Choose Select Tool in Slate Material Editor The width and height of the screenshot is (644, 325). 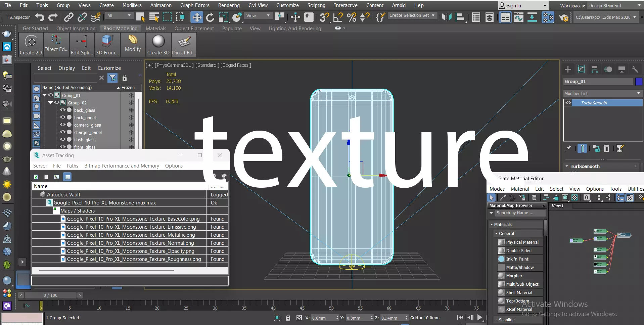point(492,198)
